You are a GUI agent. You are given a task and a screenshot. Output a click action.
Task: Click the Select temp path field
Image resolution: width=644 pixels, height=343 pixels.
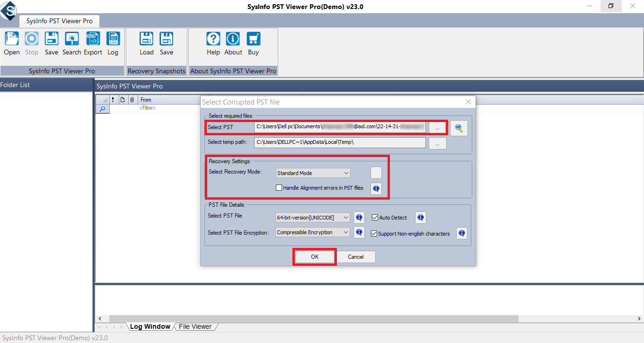pyautogui.click(x=340, y=142)
